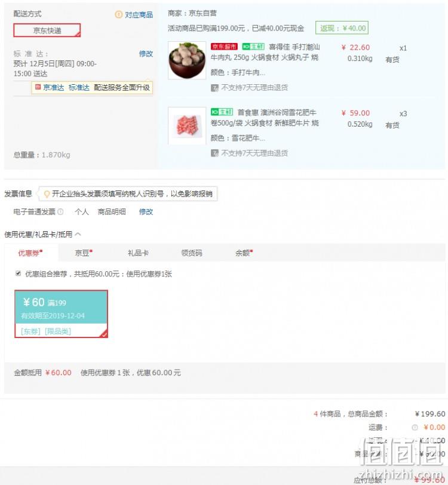Click the lightbulb tip icon in invoice notice
The image size is (448, 485).
click(x=47, y=194)
